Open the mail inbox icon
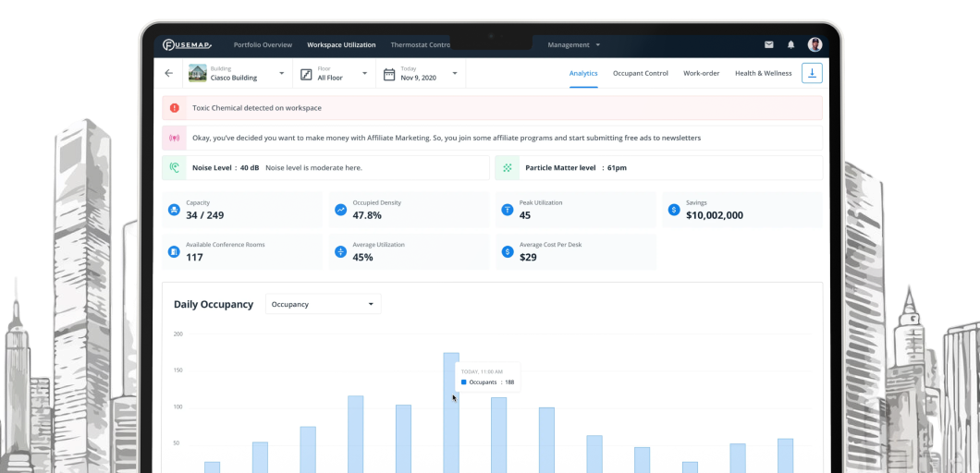Image resolution: width=980 pixels, height=473 pixels. (x=769, y=45)
